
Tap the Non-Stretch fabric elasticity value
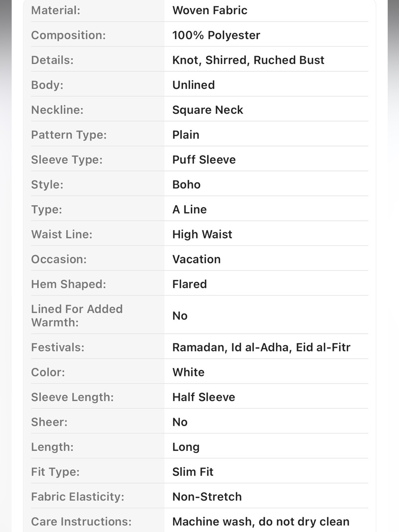coord(207,496)
